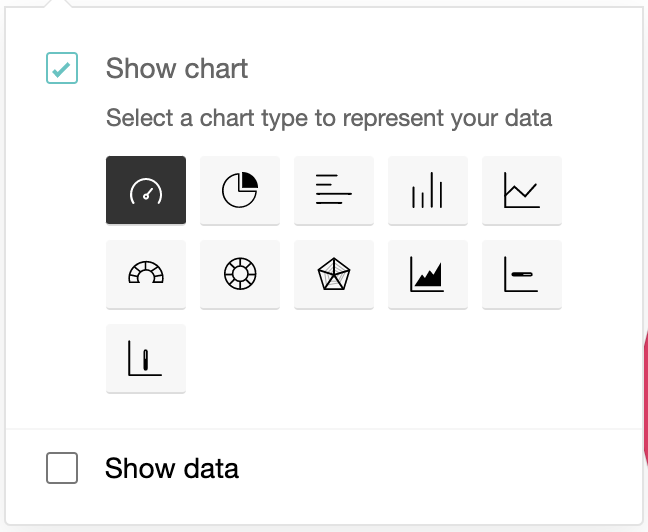Image resolution: width=648 pixels, height=532 pixels.
Task: Switch to the line chart type
Action: pyautogui.click(x=522, y=190)
